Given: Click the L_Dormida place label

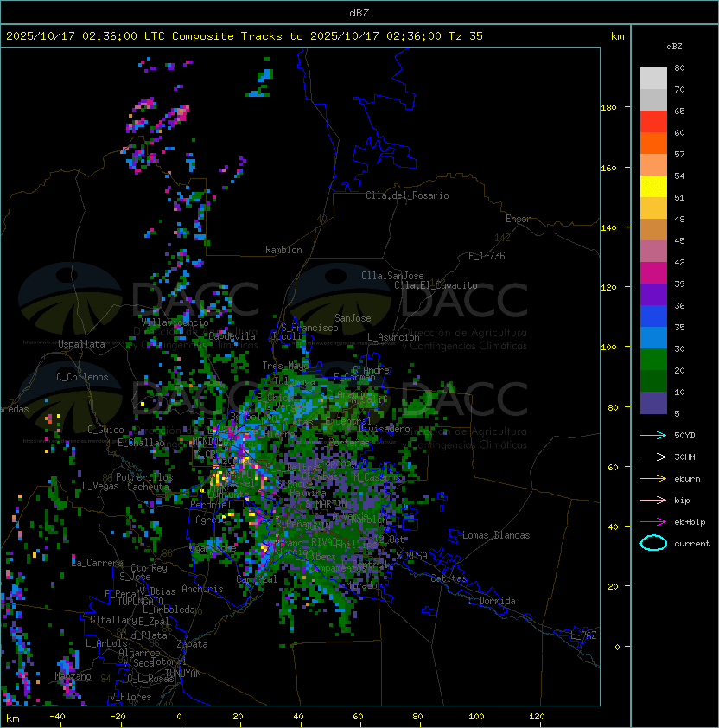Looking at the screenshot, I should click(492, 601).
